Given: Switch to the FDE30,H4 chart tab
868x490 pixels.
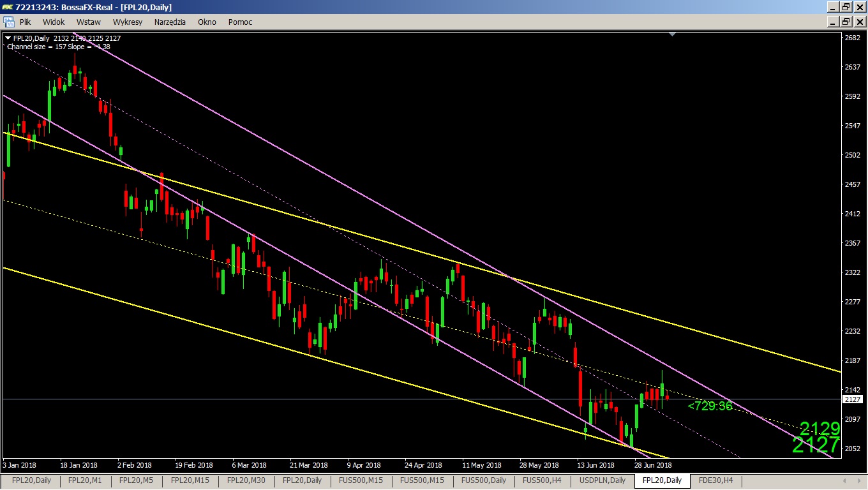Looking at the screenshot, I should click(715, 480).
